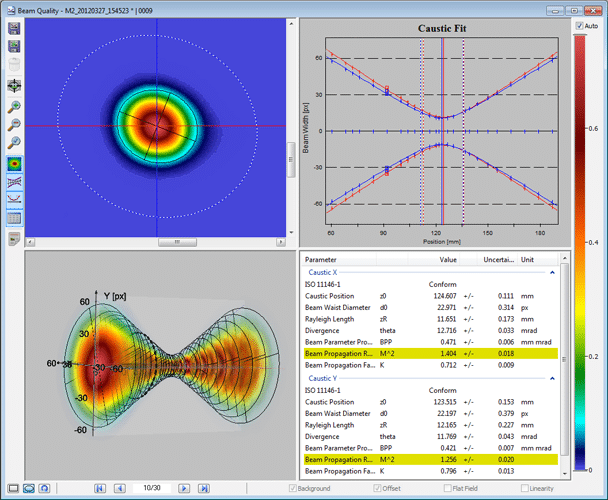The width and height of the screenshot is (608, 500).
Task: Select Caustic Y Caustic Position value 123.515
Action: click(445, 402)
